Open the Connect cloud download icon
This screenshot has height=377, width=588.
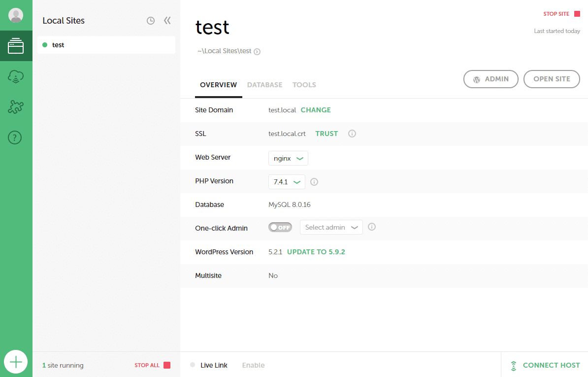(x=16, y=76)
